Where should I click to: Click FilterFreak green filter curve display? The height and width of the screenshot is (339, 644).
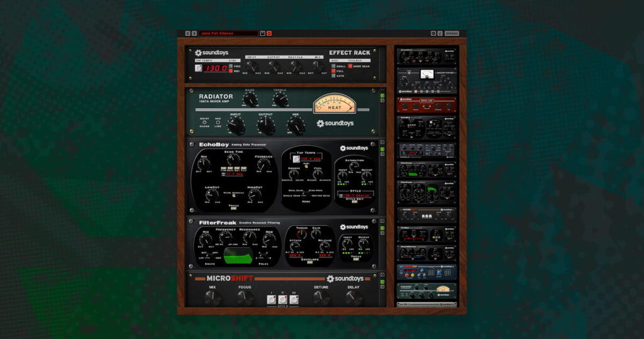point(238,255)
